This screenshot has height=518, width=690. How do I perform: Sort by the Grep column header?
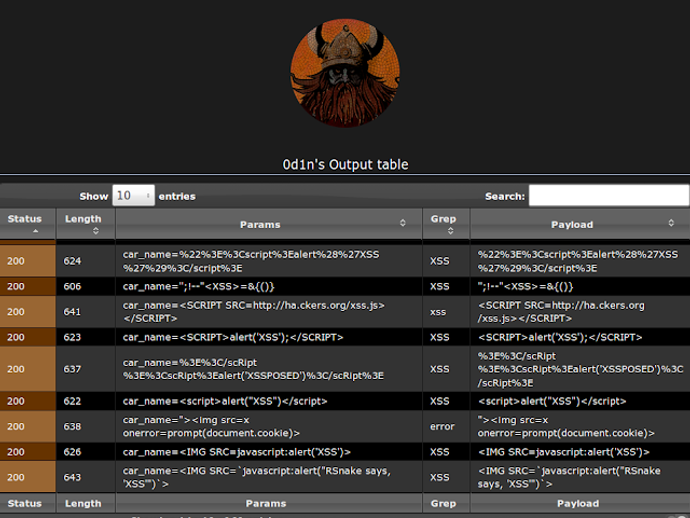[446, 224]
